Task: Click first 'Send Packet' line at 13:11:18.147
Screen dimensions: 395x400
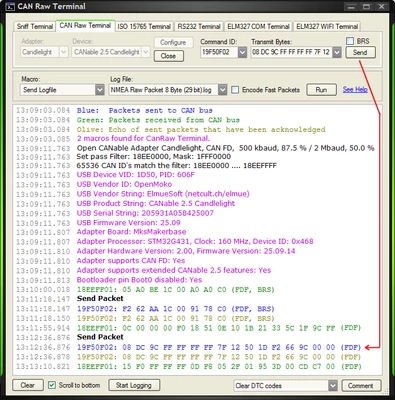Action: (x=100, y=299)
